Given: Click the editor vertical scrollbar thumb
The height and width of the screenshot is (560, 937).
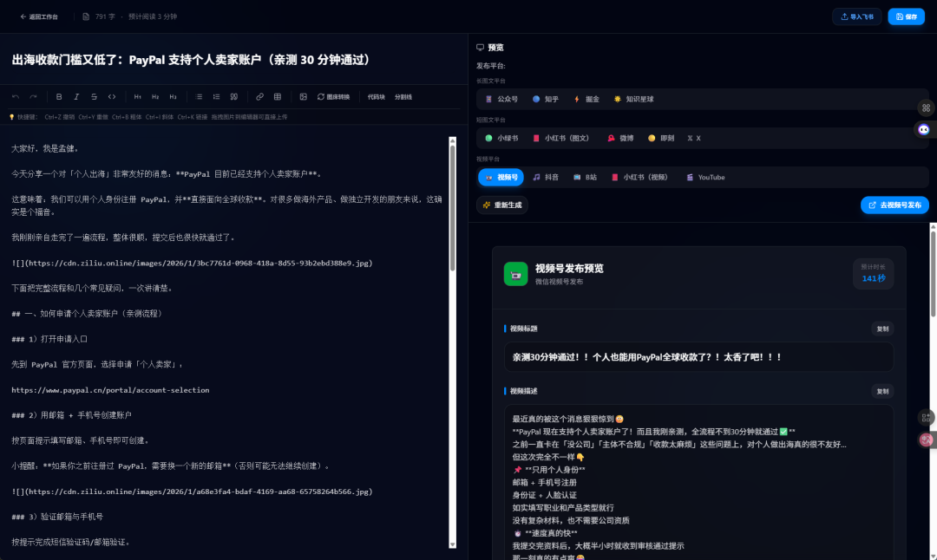Looking at the screenshot, I should (x=452, y=207).
